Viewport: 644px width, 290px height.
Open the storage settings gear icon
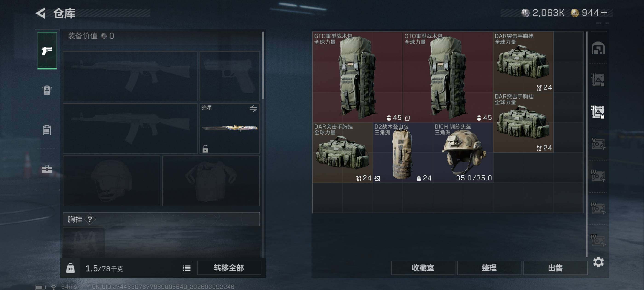click(598, 262)
